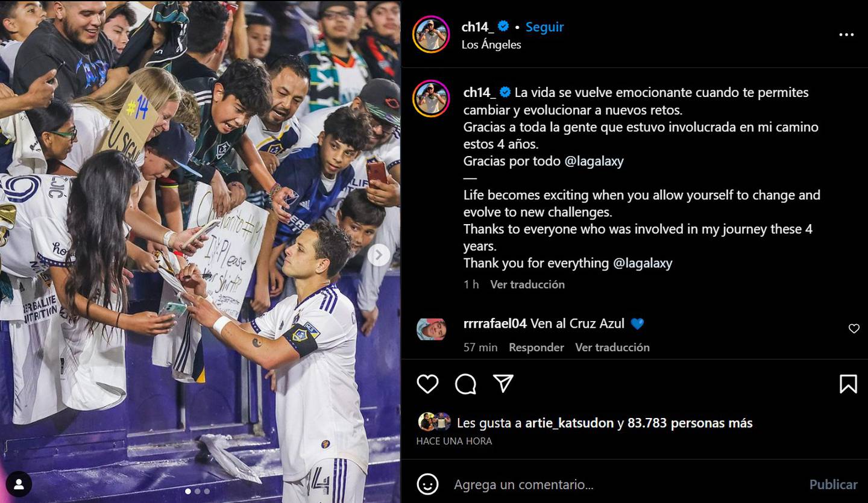The height and width of the screenshot is (503, 868).
Task: Open rrrrafael04's profile avatar
Action: 431,329
